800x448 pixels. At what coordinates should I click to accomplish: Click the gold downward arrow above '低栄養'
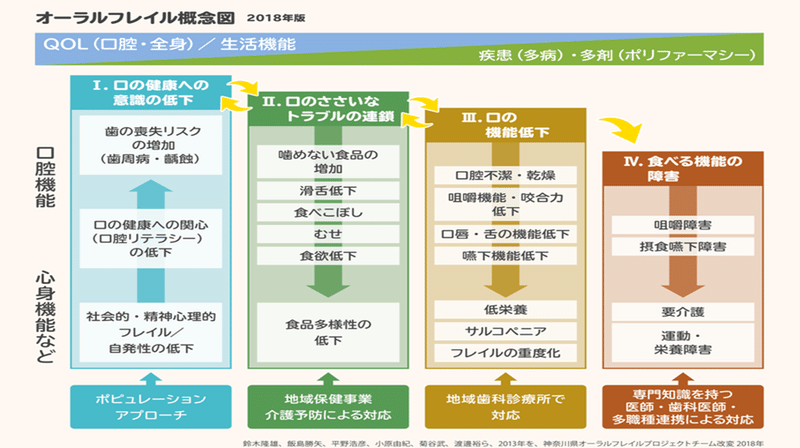506,282
